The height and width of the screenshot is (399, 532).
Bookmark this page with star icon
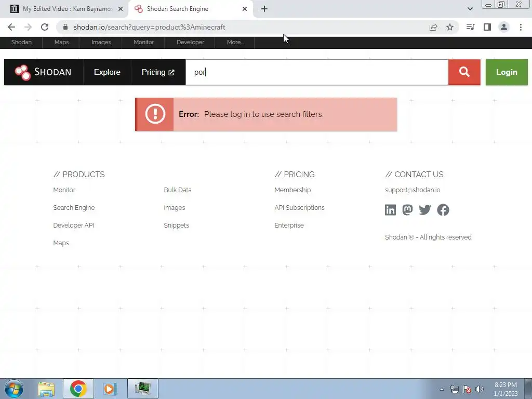[x=450, y=27]
